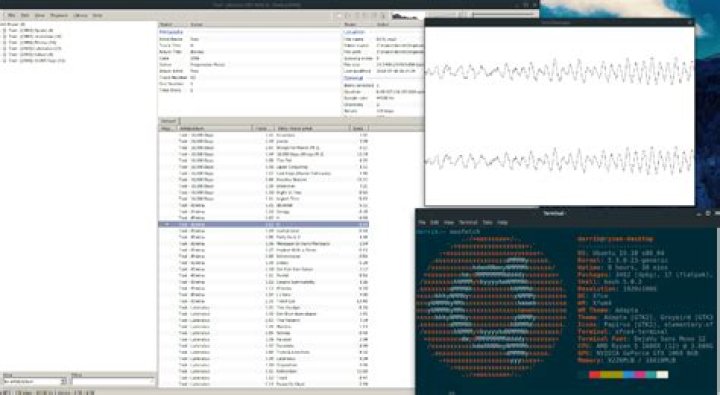The width and height of the screenshot is (720, 395).
Task: Select the Die Eier von Satan track row
Action: [264, 269]
